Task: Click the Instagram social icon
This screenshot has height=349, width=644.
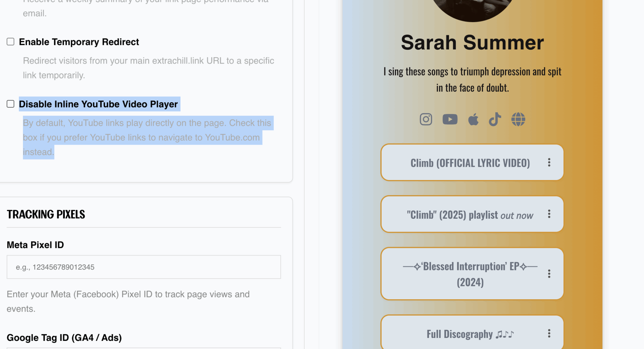Action: click(x=426, y=119)
